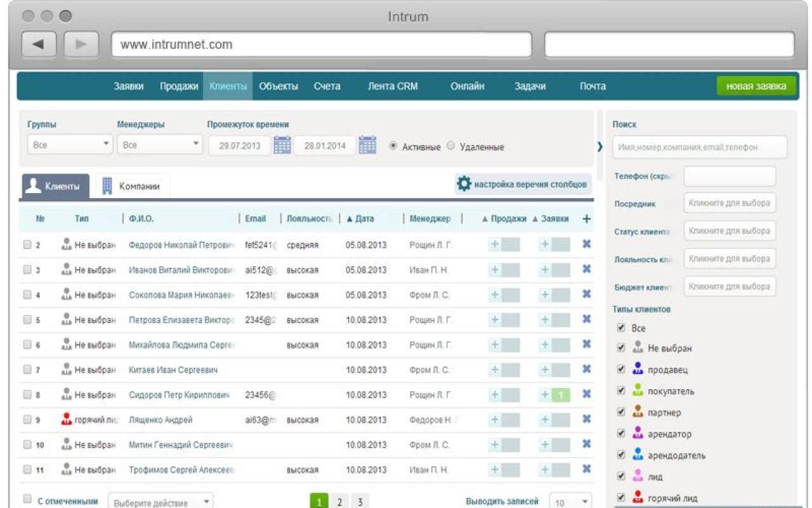Toggle the продавец client type checkbox
Image resolution: width=812 pixels, height=508 pixels.
621,369
